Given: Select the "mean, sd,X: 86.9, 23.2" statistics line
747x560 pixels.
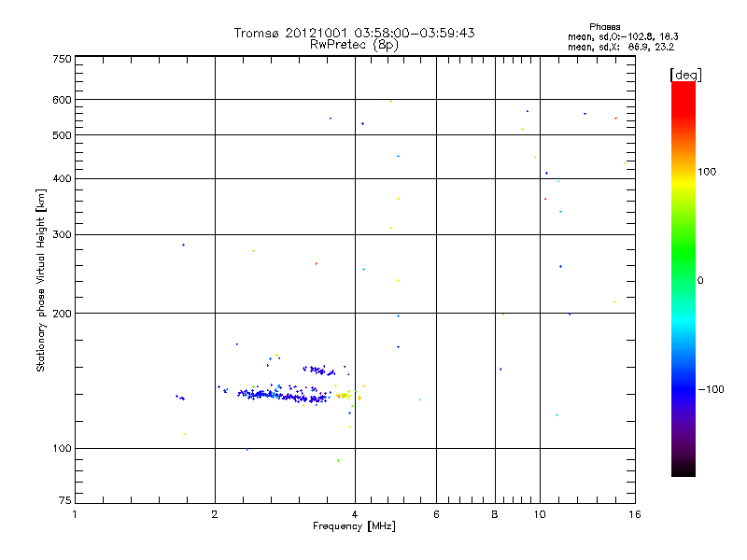Looking at the screenshot, I should click(621, 48).
